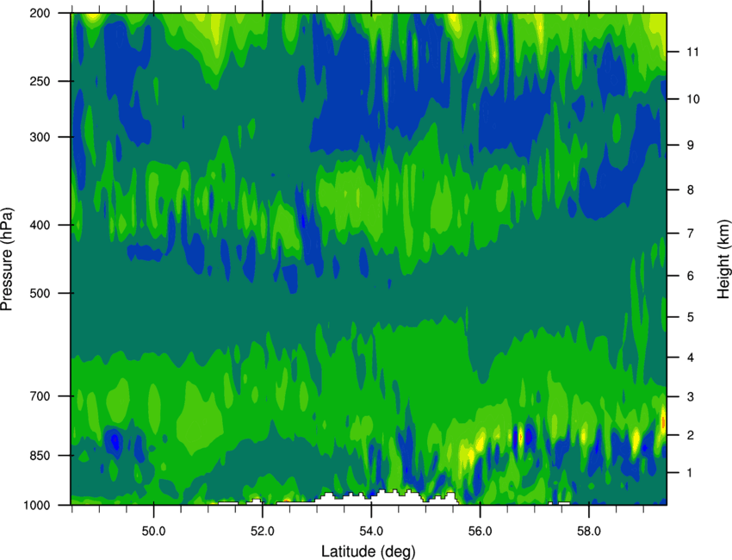Click the 250 pressure tick label

pos(40,81)
